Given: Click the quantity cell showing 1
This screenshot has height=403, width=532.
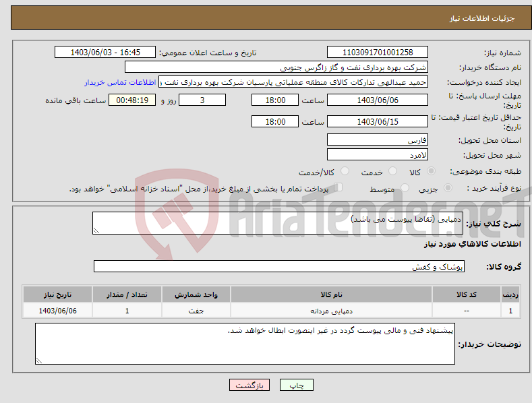Looking at the screenshot, I should pos(127,311).
